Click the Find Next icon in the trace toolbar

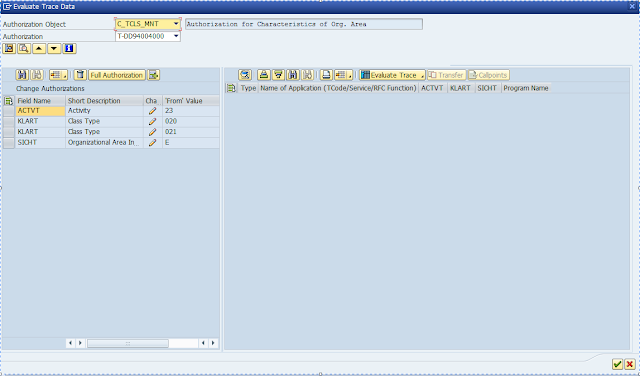pos(308,75)
